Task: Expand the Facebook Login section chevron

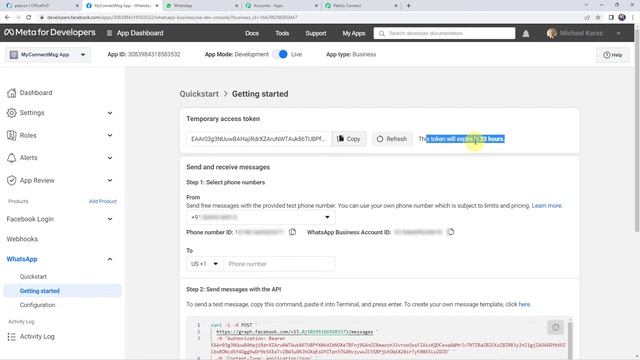Action: 110,219
